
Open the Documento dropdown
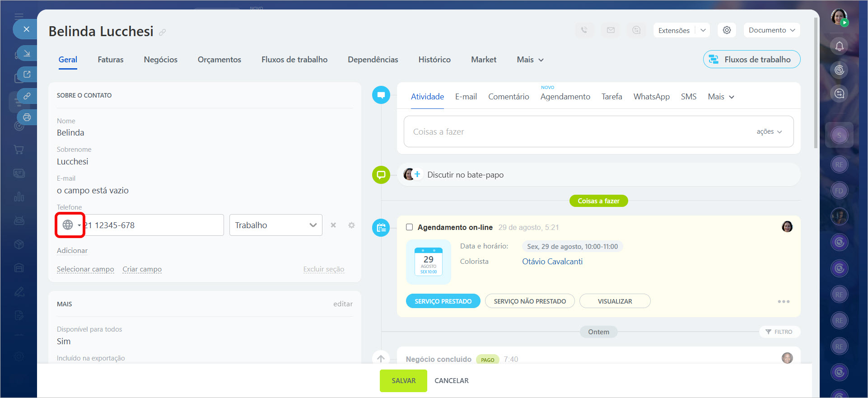pyautogui.click(x=771, y=30)
